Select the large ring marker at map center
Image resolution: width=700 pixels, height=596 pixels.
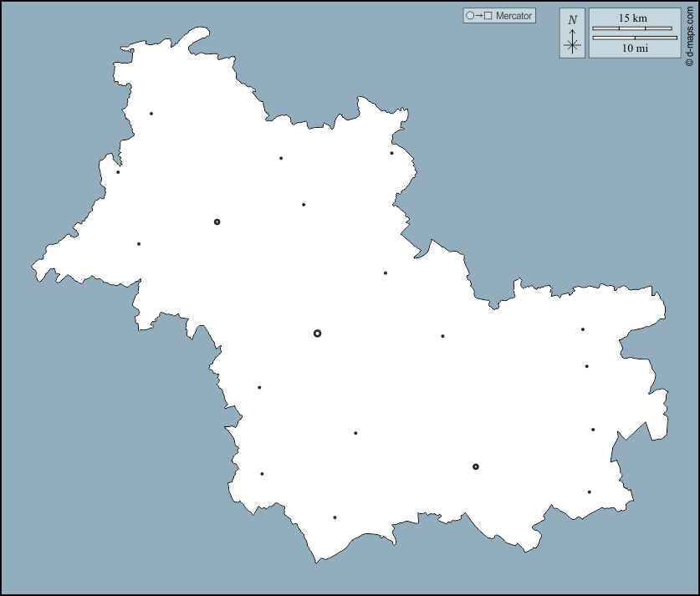(x=317, y=334)
